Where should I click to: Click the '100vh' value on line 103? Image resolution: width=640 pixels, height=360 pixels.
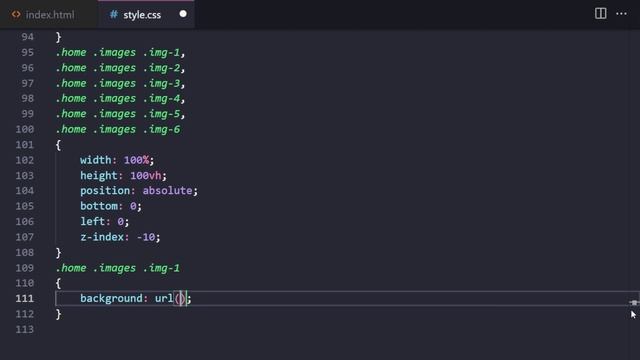coord(146,176)
